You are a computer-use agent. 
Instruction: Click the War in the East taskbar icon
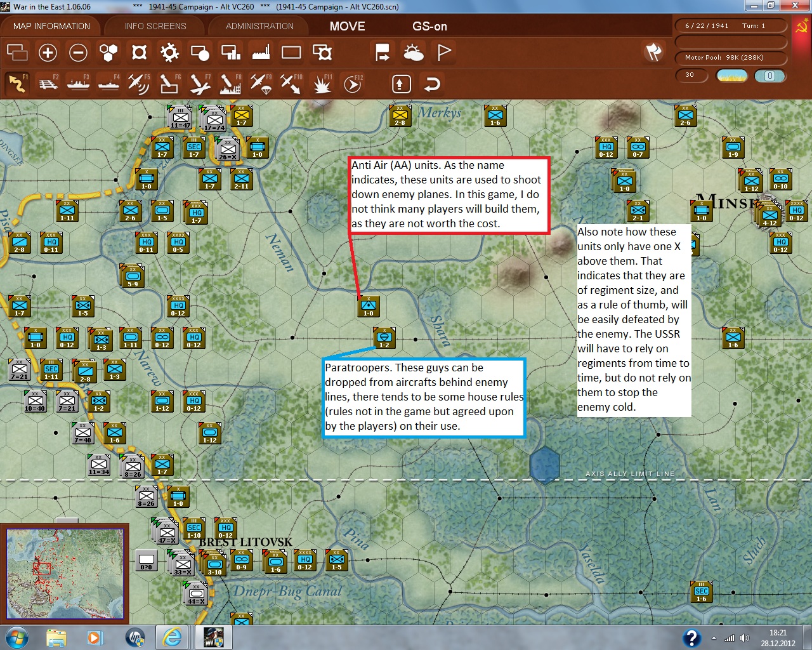(x=213, y=637)
